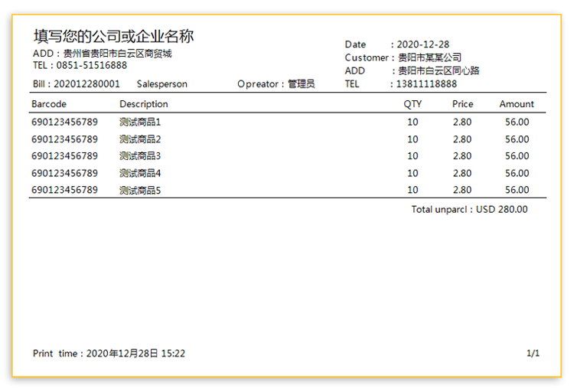Click the page indicator 1/1
The image size is (574, 392).
click(x=533, y=353)
